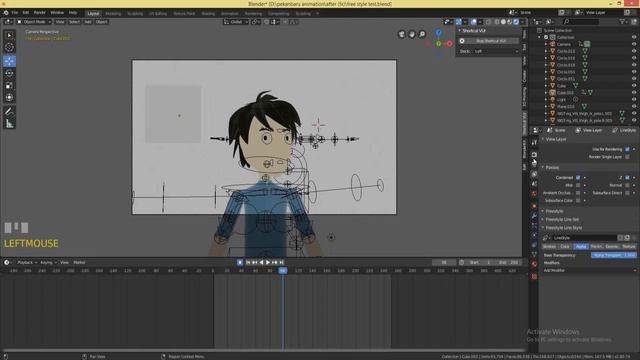Open the Global transform orientation dropdown

click(236, 22)
